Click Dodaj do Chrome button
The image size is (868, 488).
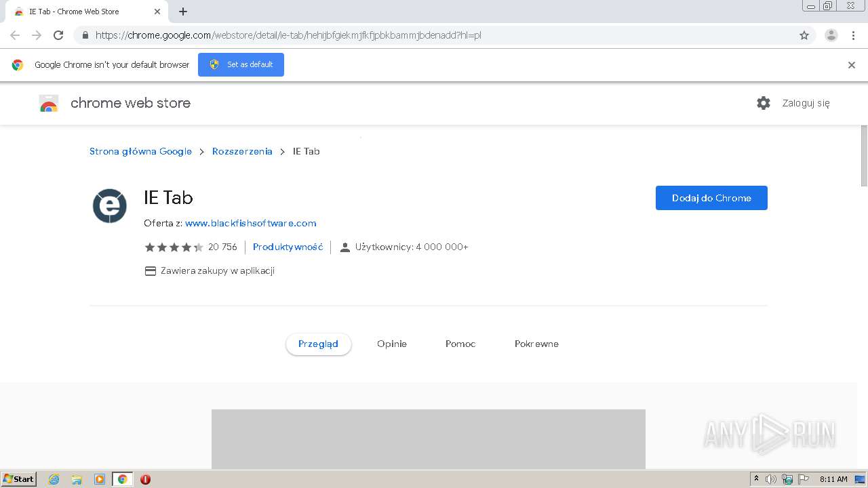tap(711, 198)
